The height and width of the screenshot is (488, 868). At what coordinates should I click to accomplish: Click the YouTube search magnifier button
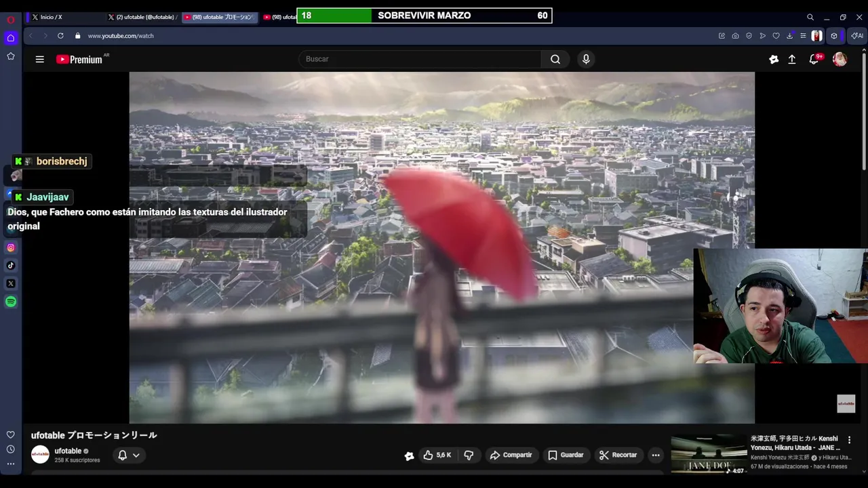555,60
